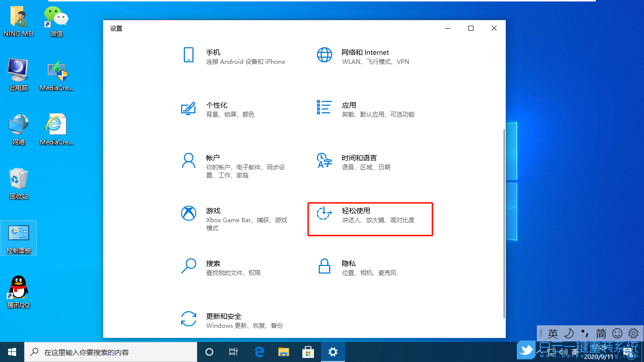Click the Phone settings smartphone icon
This screenshot has height=362, width=644.
[188, 55]
